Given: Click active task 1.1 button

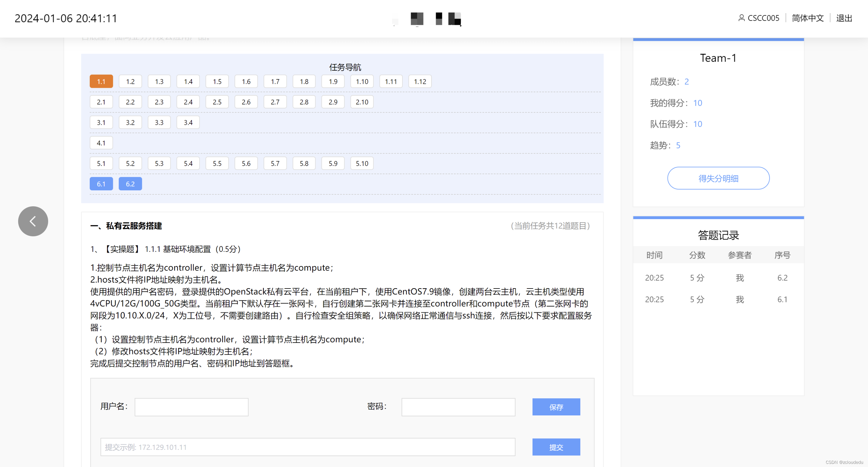Looking at the screenshot, I should point(101,82).
